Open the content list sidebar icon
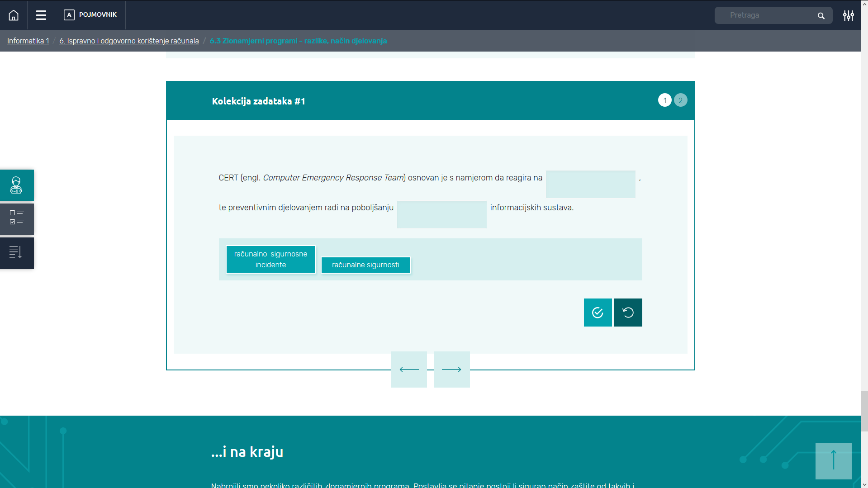The width and height of the screenshot is (868, 488). click(17, 253)
